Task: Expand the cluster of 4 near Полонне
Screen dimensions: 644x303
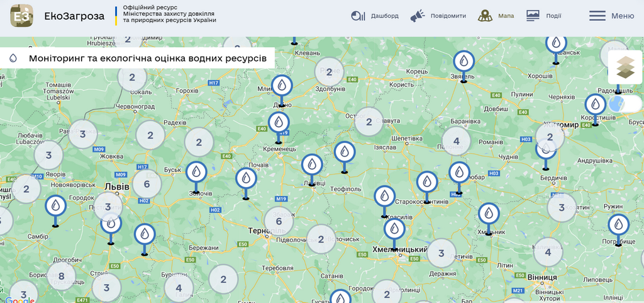Action: pyautogui.click(x=457, y=141)
